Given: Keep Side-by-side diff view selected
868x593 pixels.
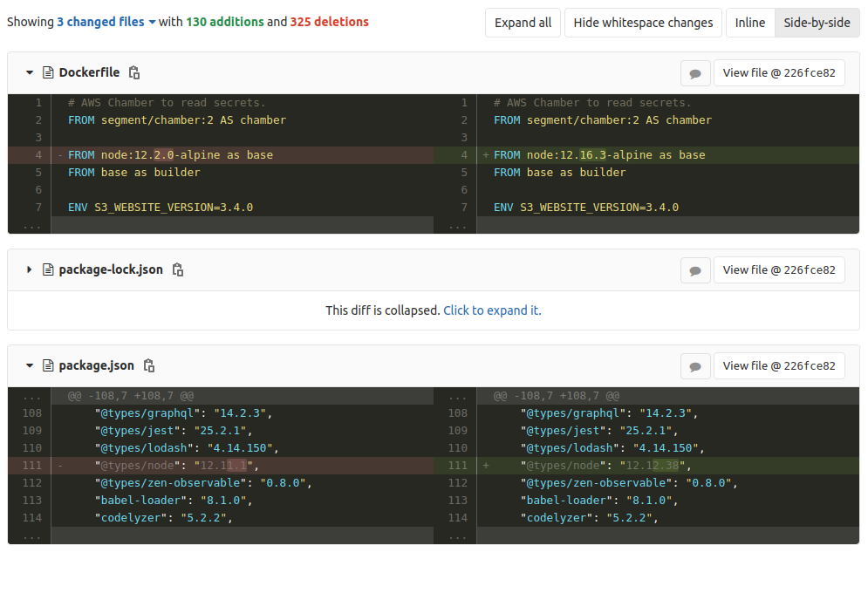Looking at the screenshot, I should (x=817, y=23).
